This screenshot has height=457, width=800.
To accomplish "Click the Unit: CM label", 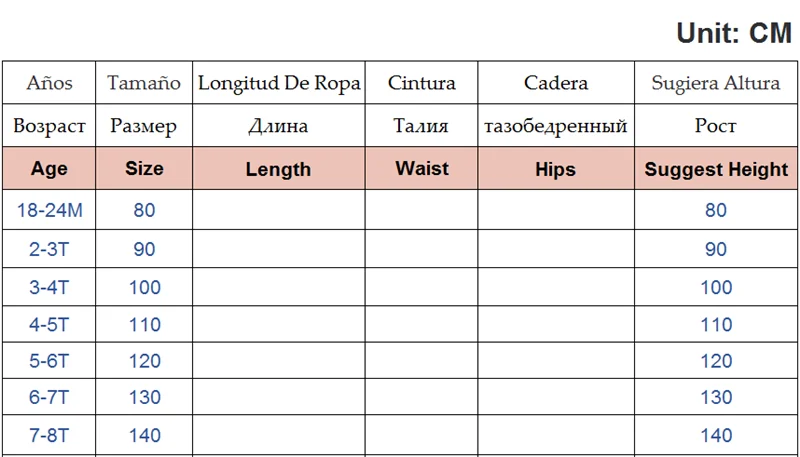I will pos(734,33).
